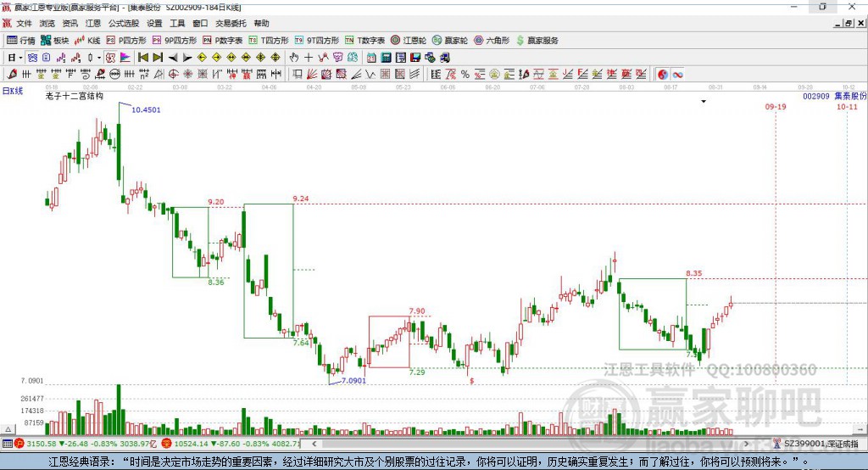Click the 10.4501 high price label
The height and width of the screenshot is (470, 868).
click(146, 109)
